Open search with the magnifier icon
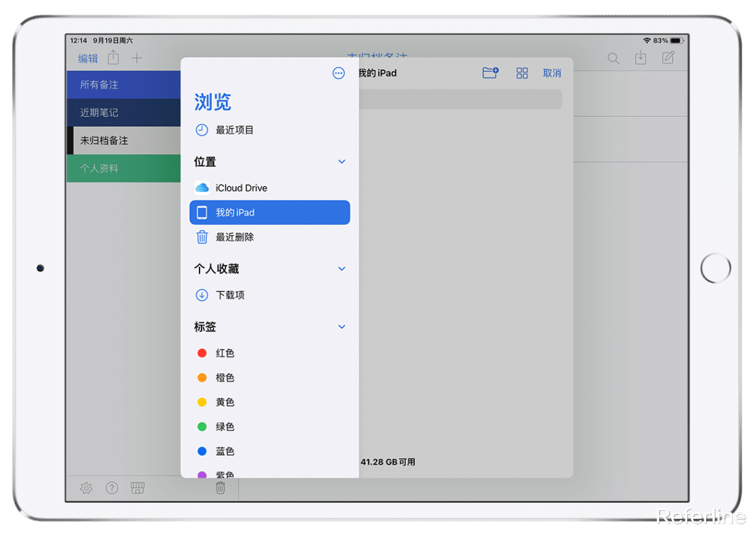The height and width of the screenshot is (538, 756). click(613, 58)
